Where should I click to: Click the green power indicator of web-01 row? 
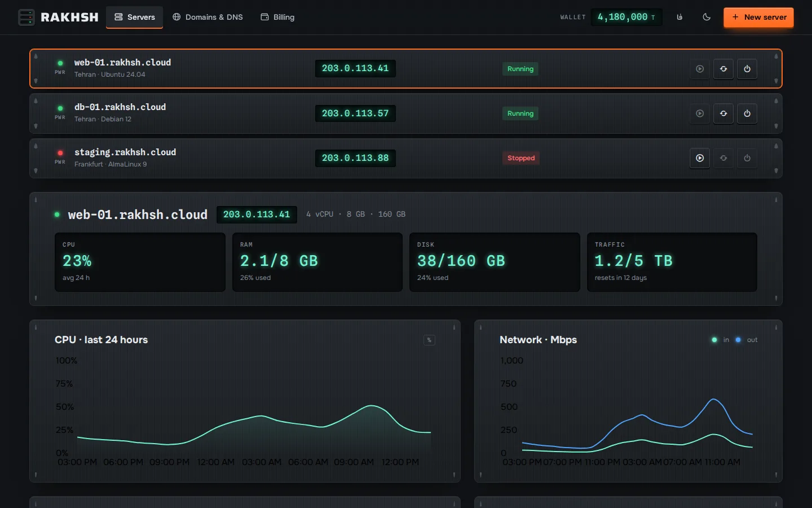[x=60, y=63]
